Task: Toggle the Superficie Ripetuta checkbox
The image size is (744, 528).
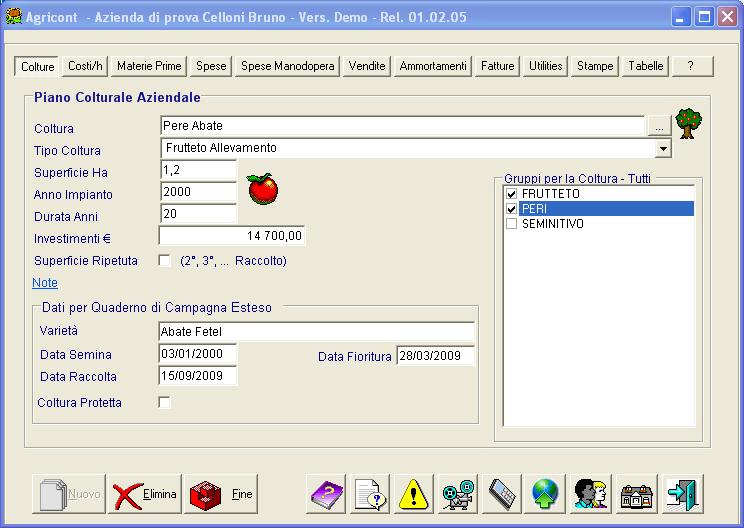Action: (x=165, y=261)
